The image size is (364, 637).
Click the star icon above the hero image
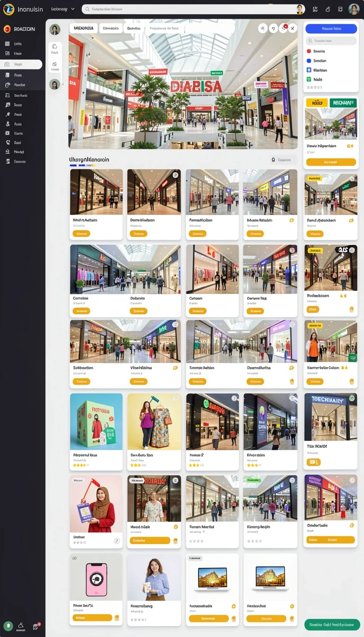pyautogui.click(x=263, y=28)
